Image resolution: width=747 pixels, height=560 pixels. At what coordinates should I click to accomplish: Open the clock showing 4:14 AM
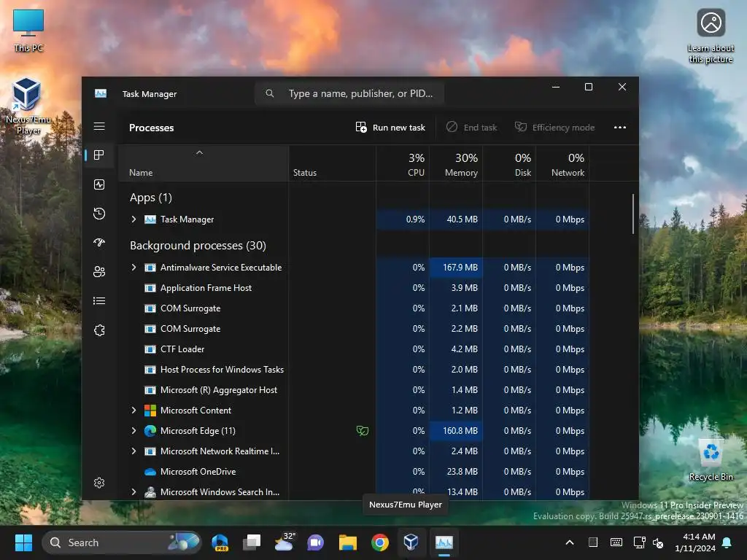click(x=695, y=542)
